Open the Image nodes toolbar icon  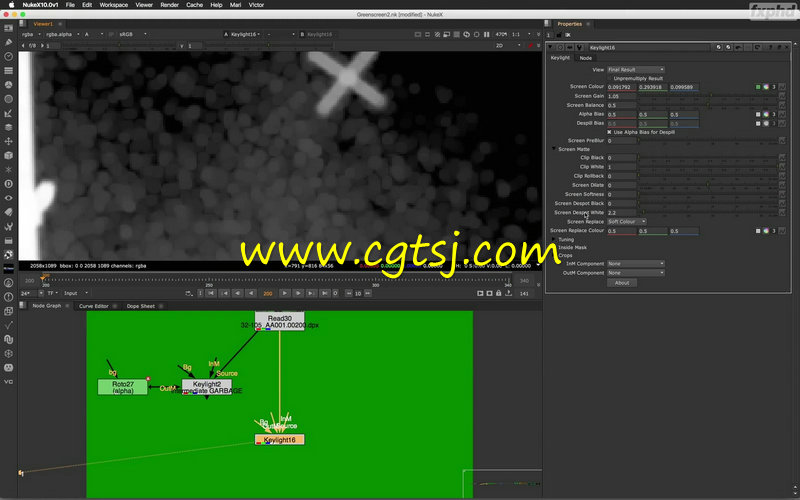click(x=8, y=28)
